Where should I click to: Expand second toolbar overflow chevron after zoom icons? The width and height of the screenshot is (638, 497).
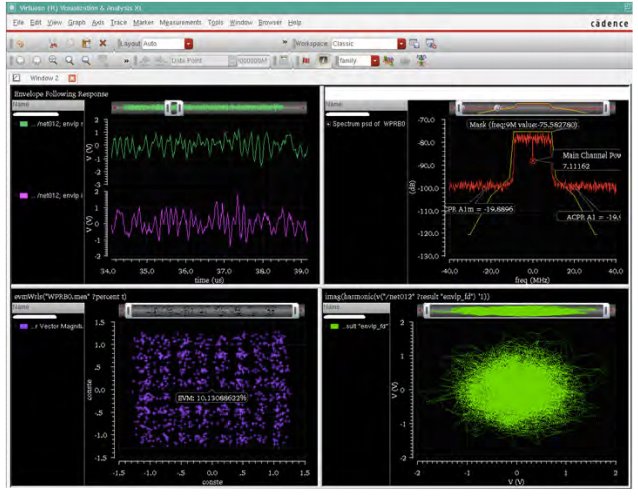tap(127, 61)
